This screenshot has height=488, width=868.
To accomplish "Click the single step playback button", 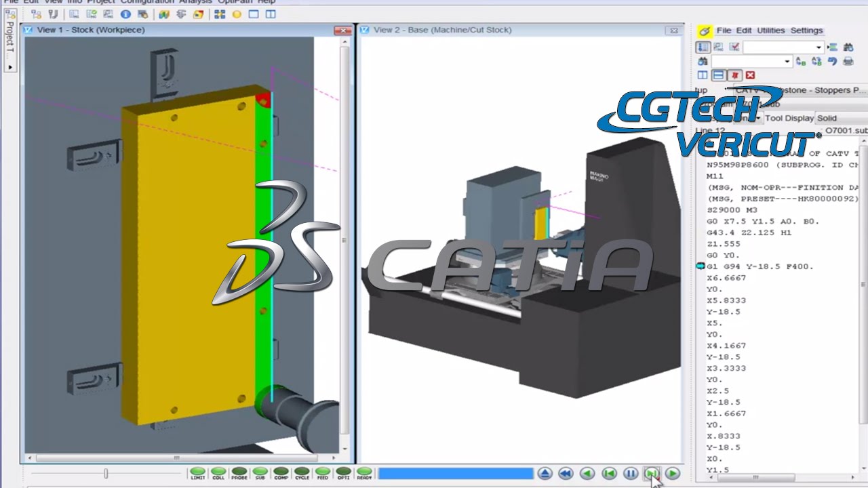I will pos(651,474).
